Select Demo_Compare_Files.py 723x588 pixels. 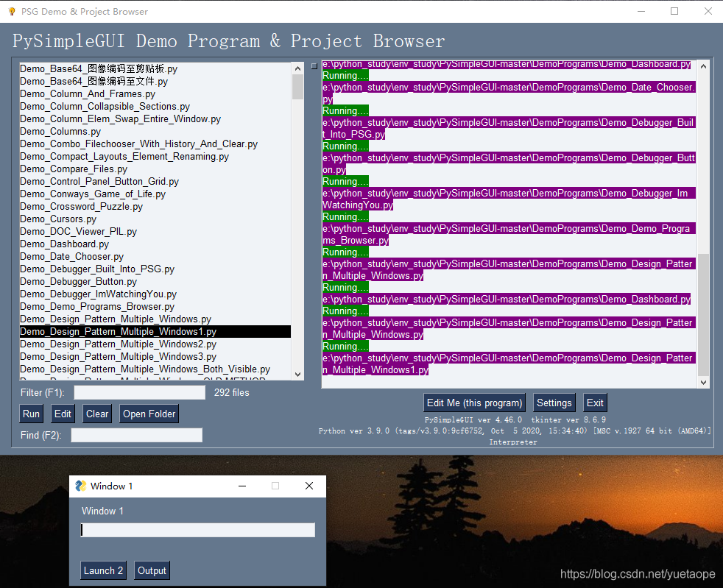click(x=155, y=169)
